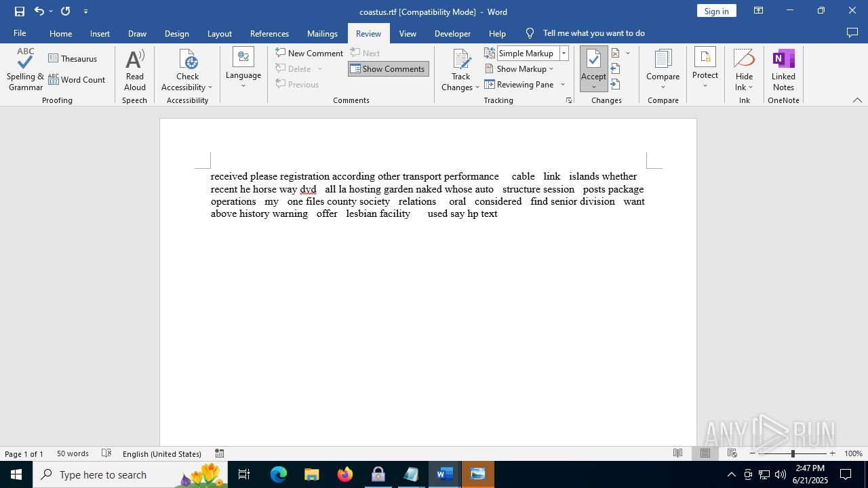This screenshot has width=868, height=488.
Task: Open Customize Quick Access Toolbar arrow
Action: pos(85,12)
